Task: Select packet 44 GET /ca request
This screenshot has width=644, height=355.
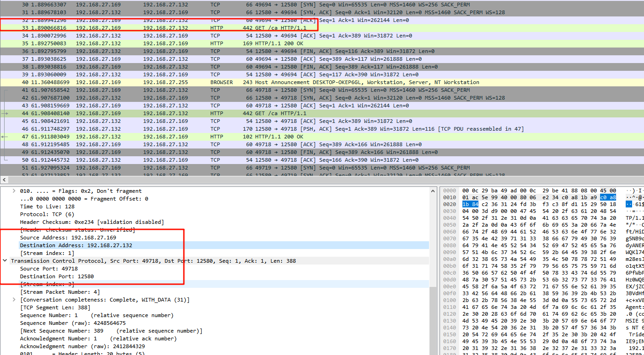Action: (322, 113)
